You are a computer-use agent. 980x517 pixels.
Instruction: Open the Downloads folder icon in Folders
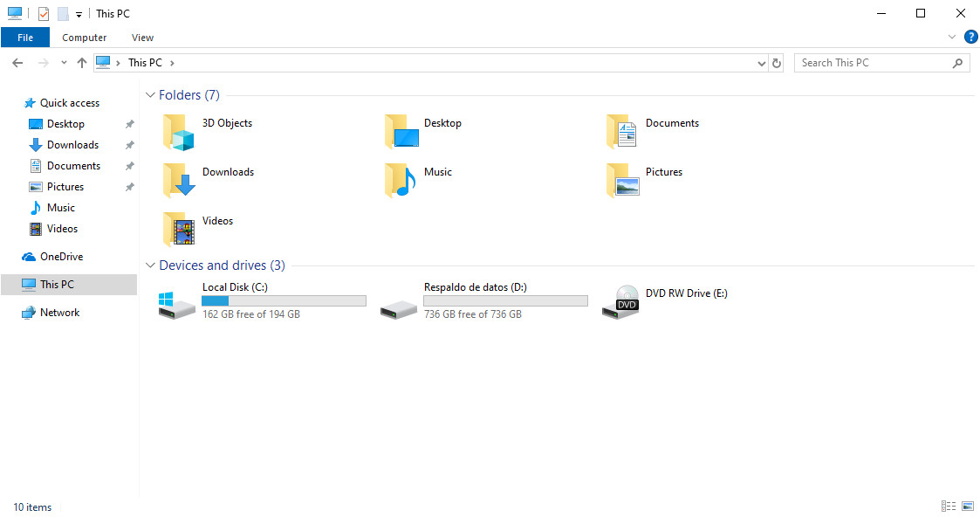coord(179,181)
